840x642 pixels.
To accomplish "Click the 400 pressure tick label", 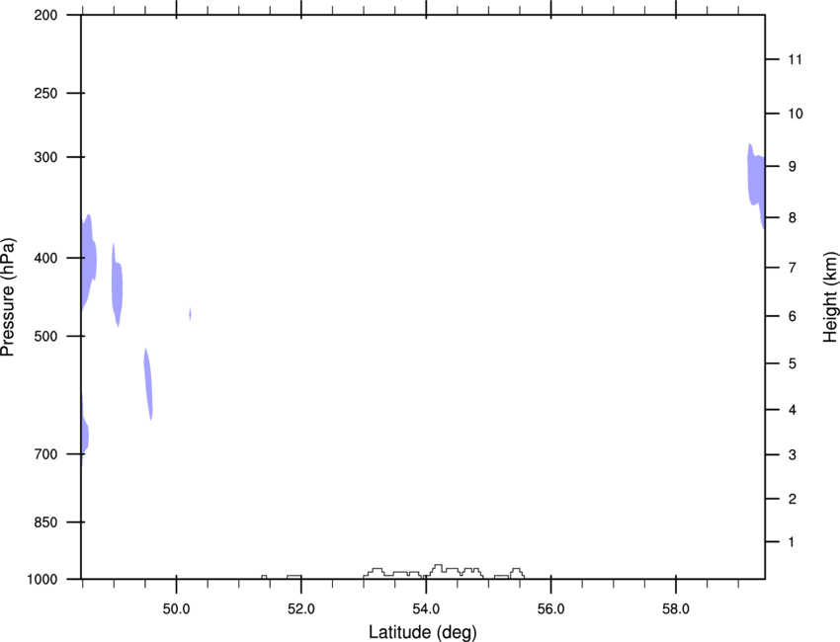I will (x=45, y=258).
